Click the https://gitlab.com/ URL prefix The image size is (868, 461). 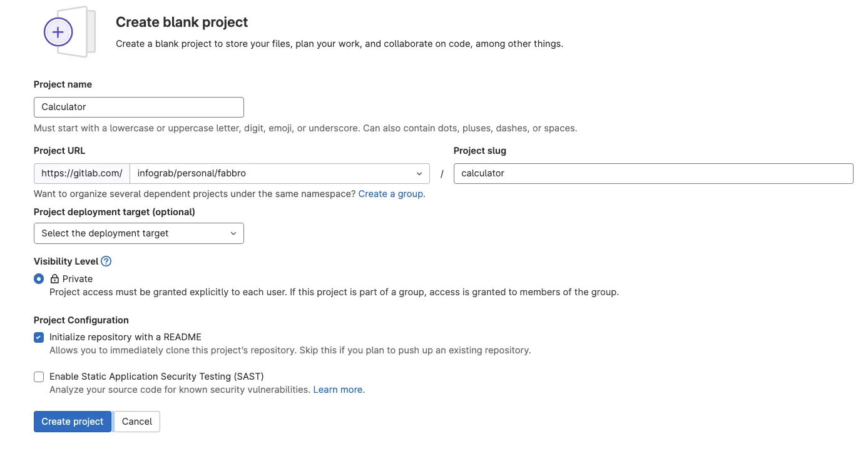(x=82, y=173)
